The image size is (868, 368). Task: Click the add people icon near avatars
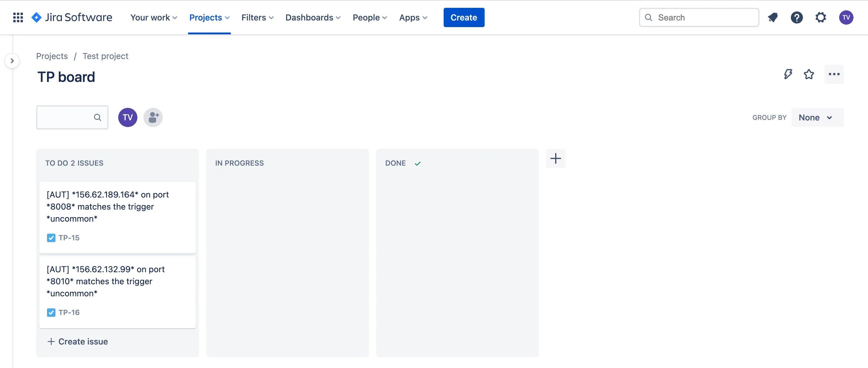coord(153,117)
